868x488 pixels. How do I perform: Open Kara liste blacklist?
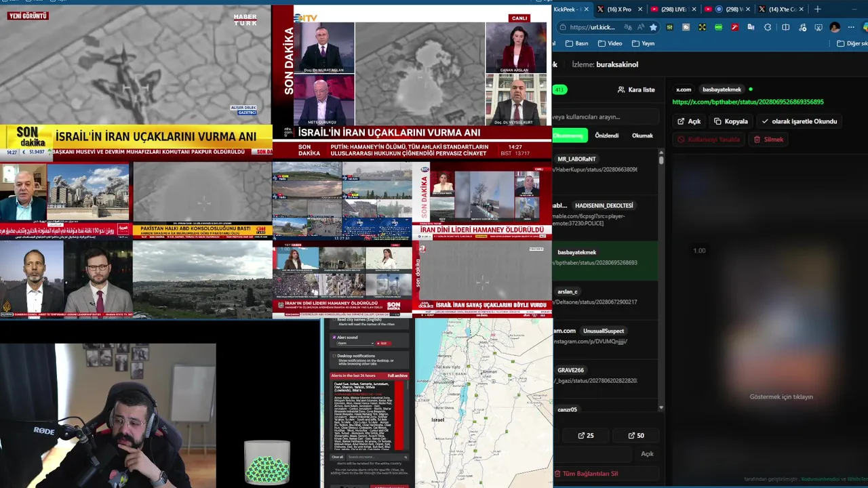point(636,89)
